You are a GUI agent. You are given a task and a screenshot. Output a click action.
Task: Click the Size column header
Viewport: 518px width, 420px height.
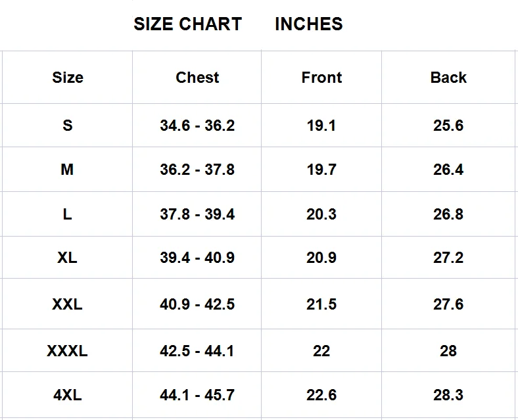click(x=68, y=78)
